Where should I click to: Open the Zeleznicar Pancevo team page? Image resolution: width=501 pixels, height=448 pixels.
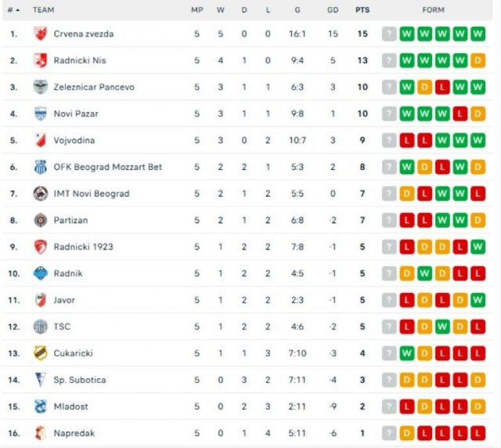[x=94, y=87]
